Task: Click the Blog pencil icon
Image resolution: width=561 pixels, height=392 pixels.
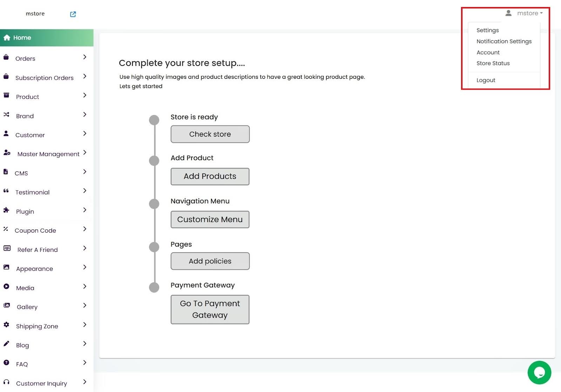Action: [x=6, y=344]
